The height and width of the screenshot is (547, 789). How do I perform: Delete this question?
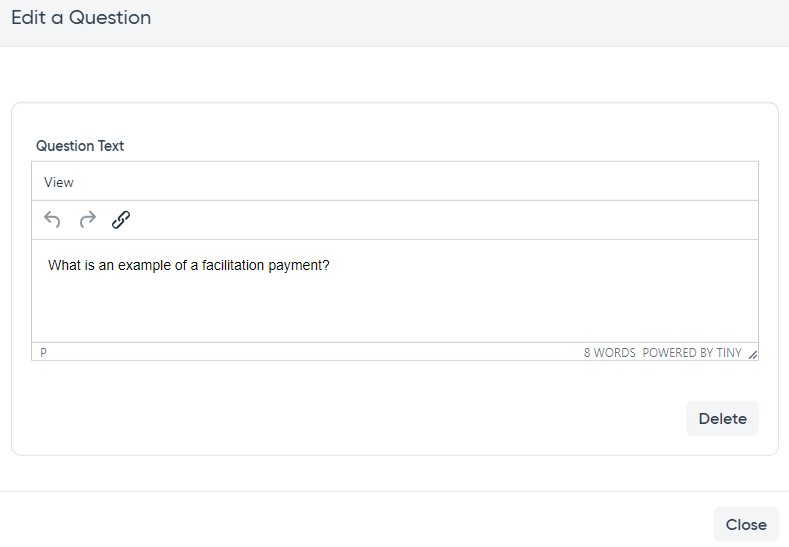[722, 418]
